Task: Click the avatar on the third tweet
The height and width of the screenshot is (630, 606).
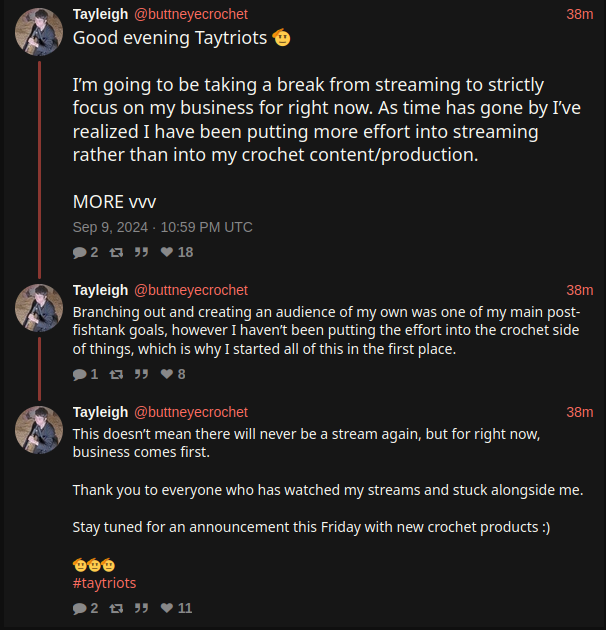Action: pos(39,430)
